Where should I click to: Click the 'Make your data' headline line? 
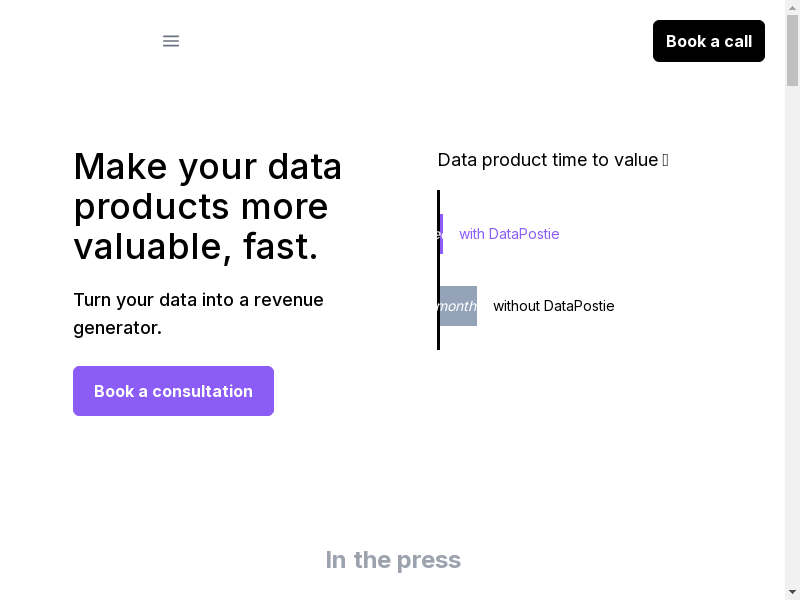click(208, 166)
